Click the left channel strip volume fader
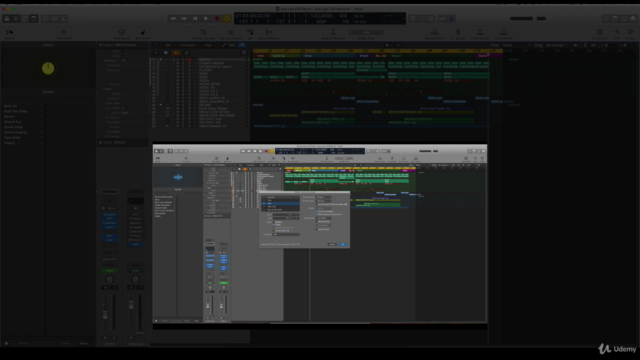The height and width of the screenshot is (360, 640). pos(105,315)
